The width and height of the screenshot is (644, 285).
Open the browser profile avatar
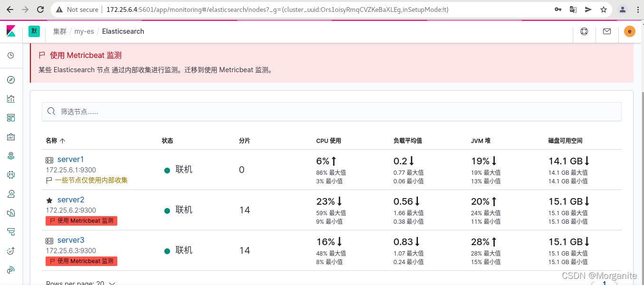click(x=623, y=9)
